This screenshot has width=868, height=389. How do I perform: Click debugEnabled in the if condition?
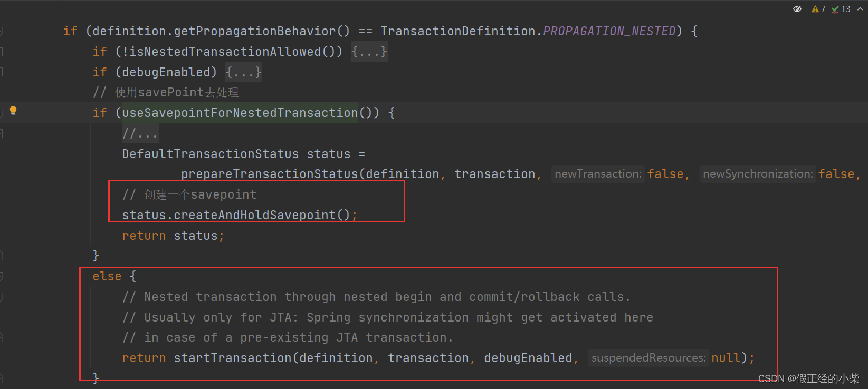[166, 72]
